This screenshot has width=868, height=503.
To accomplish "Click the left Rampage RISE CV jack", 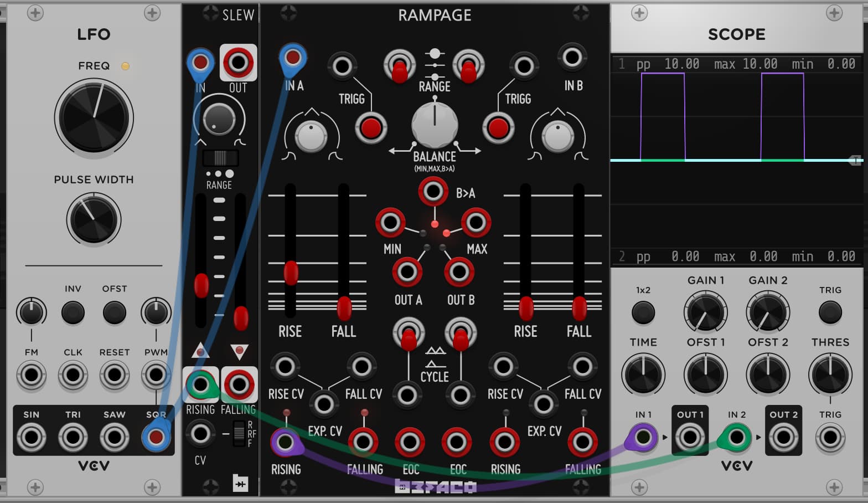I will tap(285, 367).
